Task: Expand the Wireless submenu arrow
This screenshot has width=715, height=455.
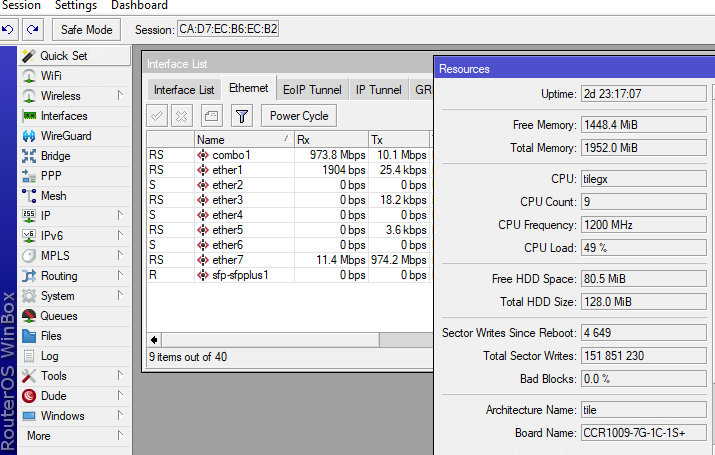Action: click(120, 95)
